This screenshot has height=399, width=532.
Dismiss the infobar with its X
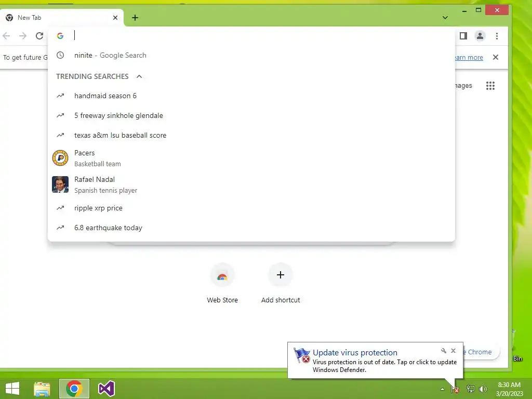495,57
